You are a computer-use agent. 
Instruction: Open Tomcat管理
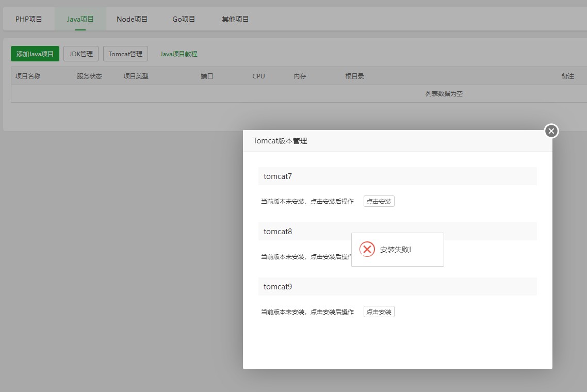click(x=125, y=54)
